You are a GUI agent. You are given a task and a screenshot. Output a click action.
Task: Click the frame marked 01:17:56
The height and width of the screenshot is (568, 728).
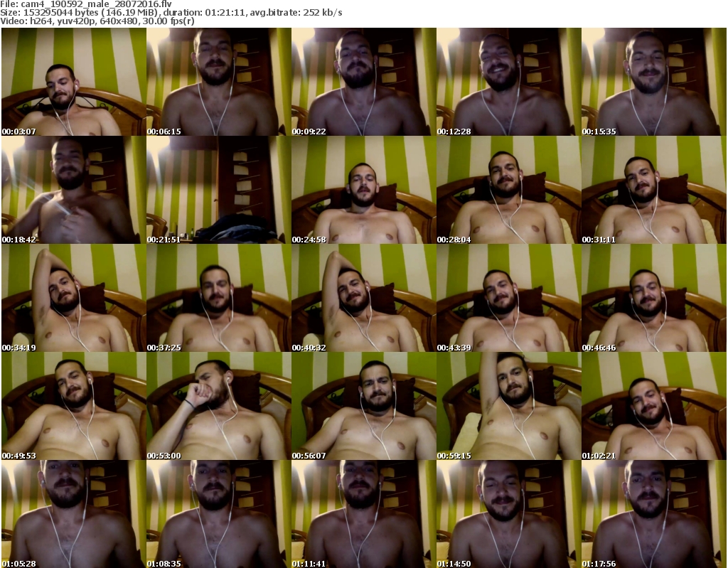(654, 514)
